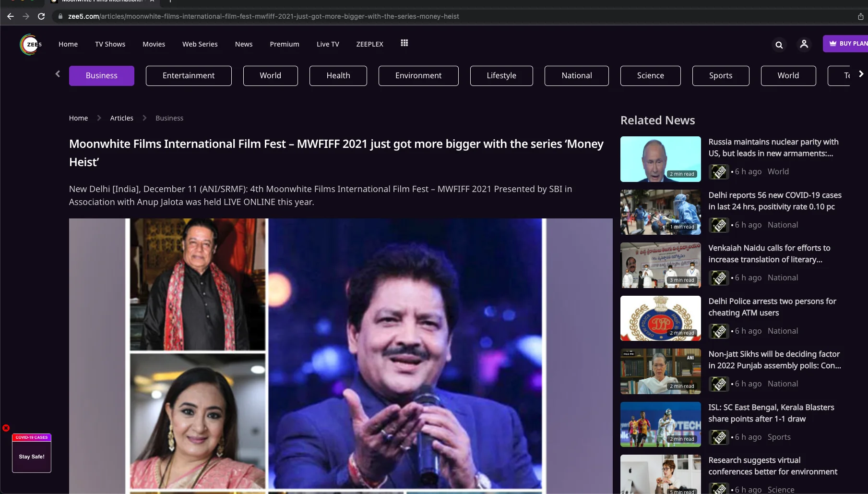Viewport: 868px width, 494px height.
Task: Open the search magnifier icon
Action: [779, 45]
